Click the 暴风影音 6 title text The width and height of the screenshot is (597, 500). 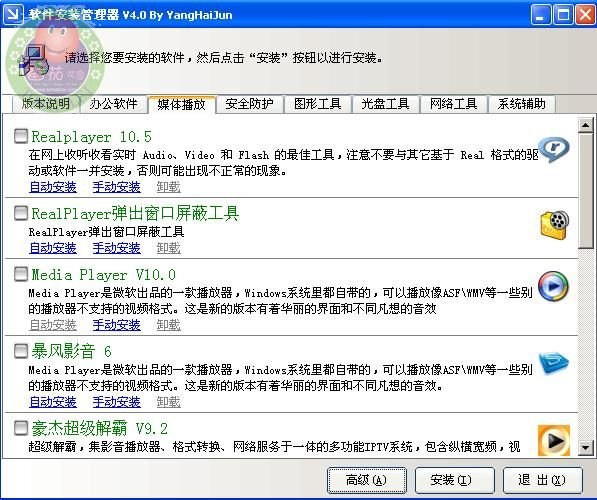coord(71,351)
